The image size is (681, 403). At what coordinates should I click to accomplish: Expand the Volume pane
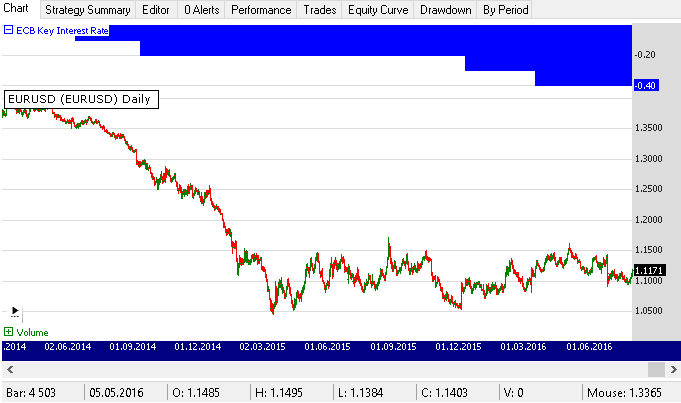click(9, 332)
